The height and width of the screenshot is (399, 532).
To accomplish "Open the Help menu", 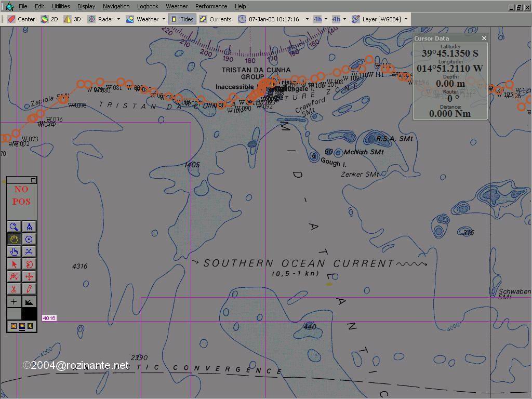I will coord(240,6).
